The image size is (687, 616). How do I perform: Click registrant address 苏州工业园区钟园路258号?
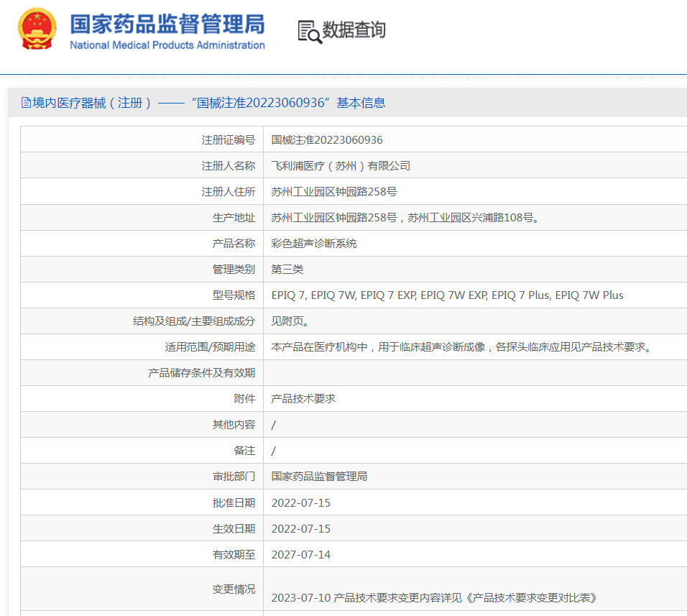pyautogui.click(x=334, y=191)
